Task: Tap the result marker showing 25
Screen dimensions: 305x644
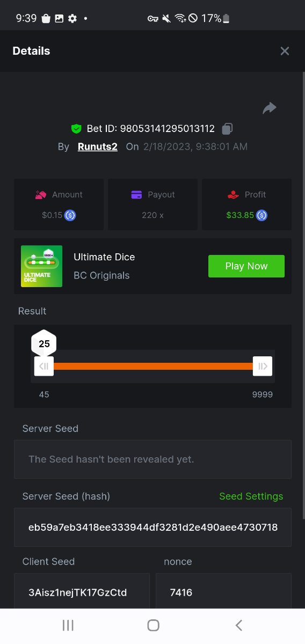Action: (x=44, y=343)
